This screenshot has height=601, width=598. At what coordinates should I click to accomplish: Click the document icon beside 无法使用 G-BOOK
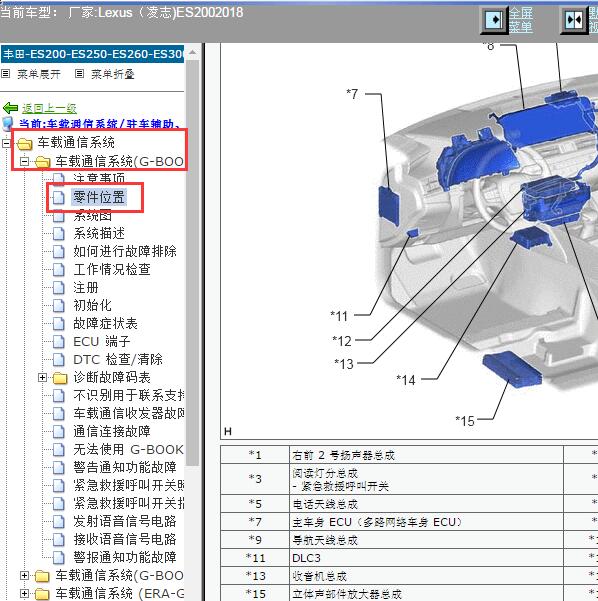click(58, 450)
